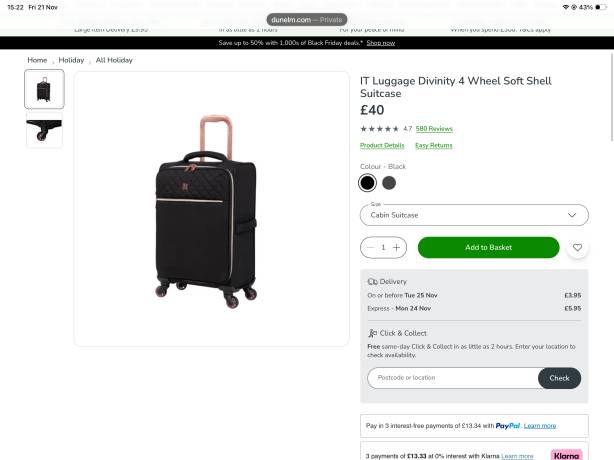Open the 580 Reviews link

click(434, 129)
